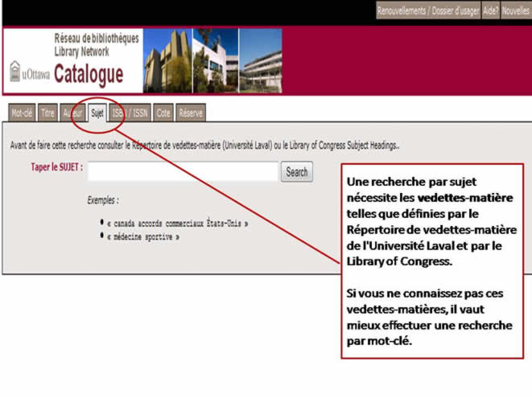Focus the Taper le SUJET field
This screenshot has width=532, height=398.
183,171
